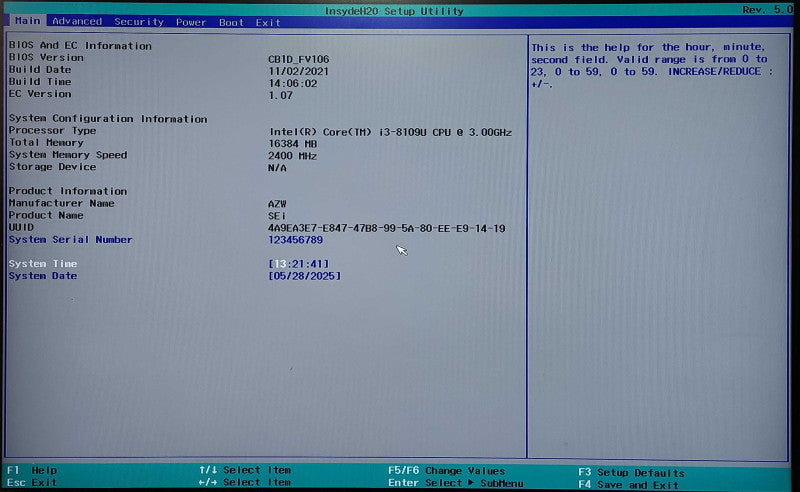This screenshot has width=800, height=492.
Task: Click the up/down Select Item hint
Action: tap(245, 470)
